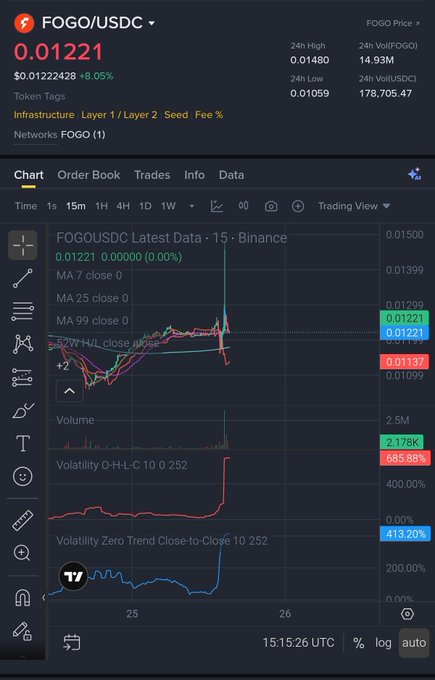The width and height of the screenshot is (435, 680).
Task: Click the MA 99 close legend
Action: [92, 321]
